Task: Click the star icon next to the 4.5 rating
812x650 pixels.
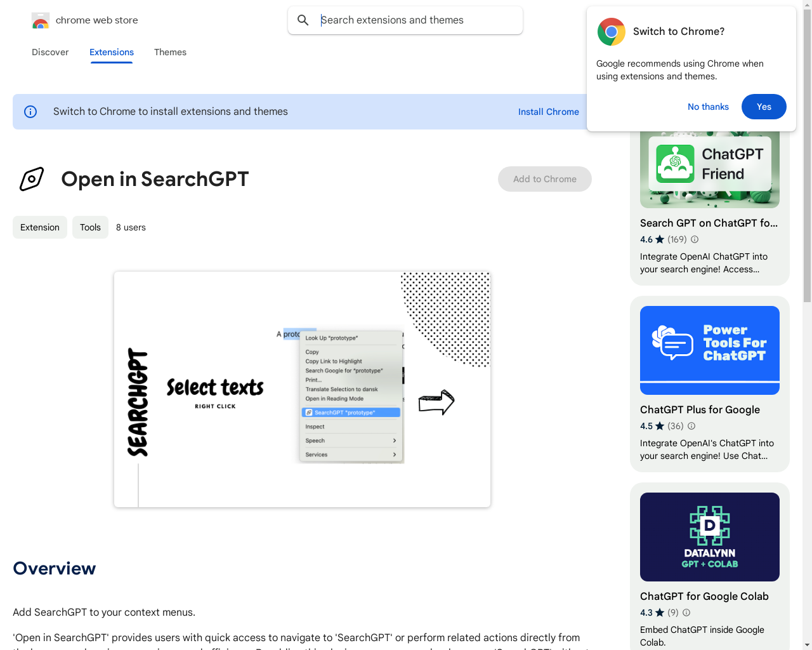Action: tap(660, 426)
